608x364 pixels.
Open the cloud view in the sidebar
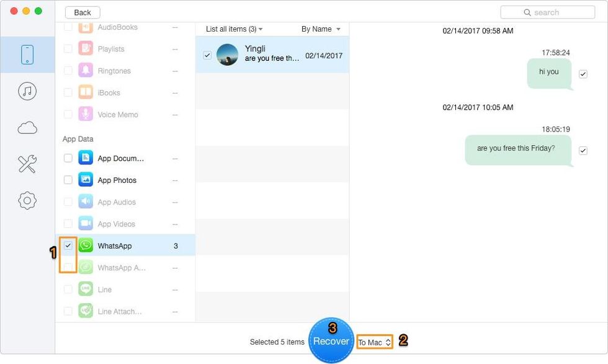27,127
